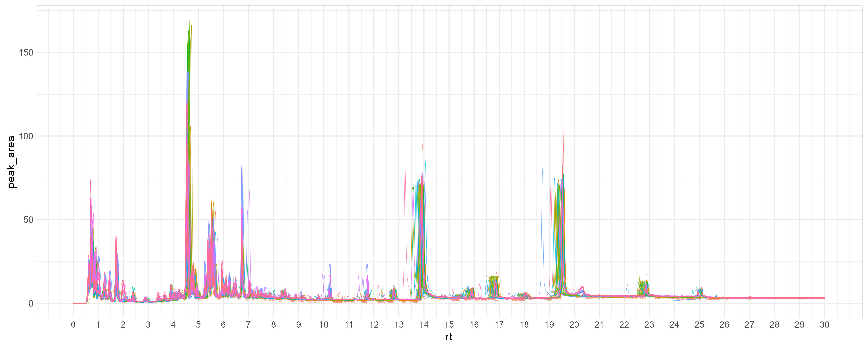This screenshot has height=347, width=868.
Task: Click x-axis tick label "22"
Action: (624, 325)
